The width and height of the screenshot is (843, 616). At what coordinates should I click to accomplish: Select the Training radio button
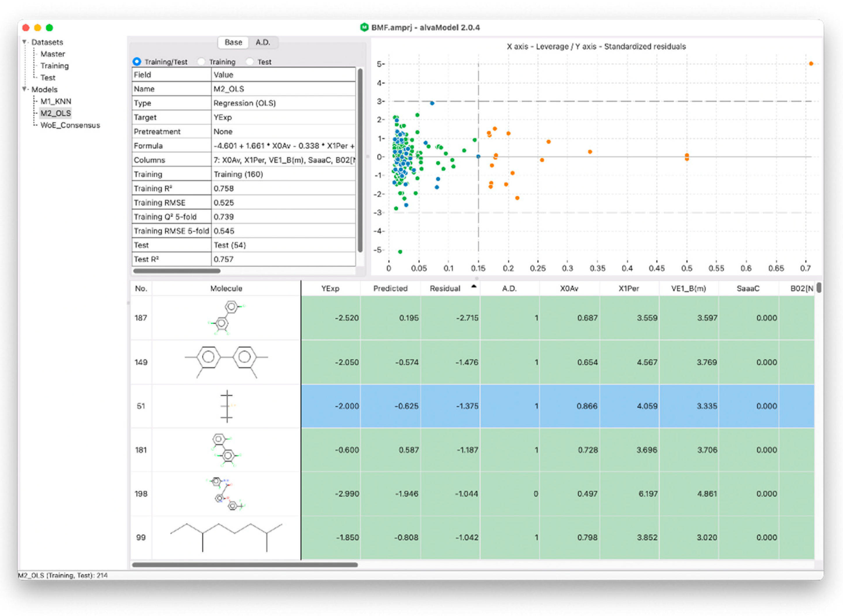(x=201, y=62)
